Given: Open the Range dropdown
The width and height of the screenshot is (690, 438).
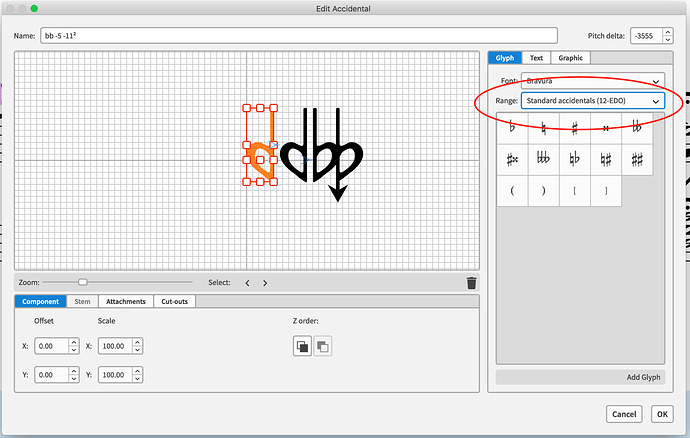Looking at the screenshot, I should pyautogui.click(x=593, y=101).
